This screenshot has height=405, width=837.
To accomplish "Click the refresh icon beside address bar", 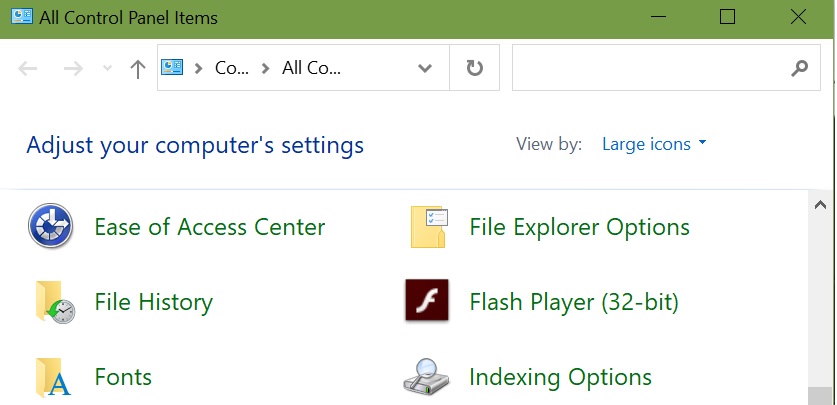I will click(x=475, y=68).
